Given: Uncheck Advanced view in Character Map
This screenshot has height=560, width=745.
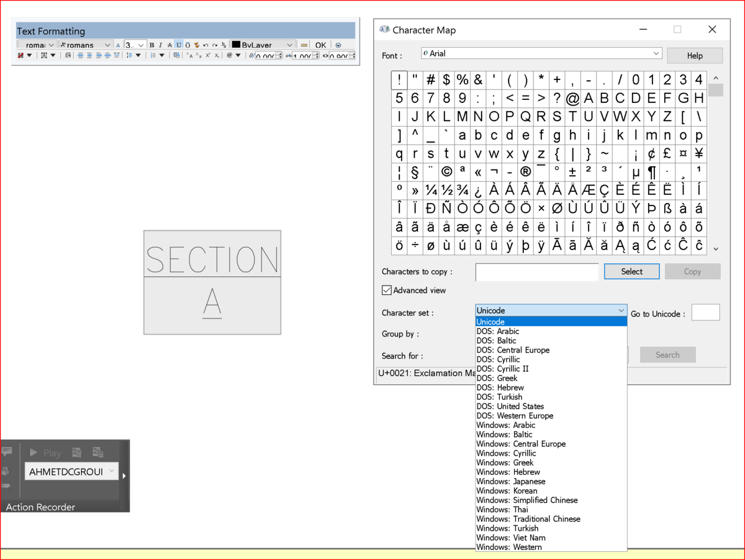Looking at the screenshot, I should [387, 290].
